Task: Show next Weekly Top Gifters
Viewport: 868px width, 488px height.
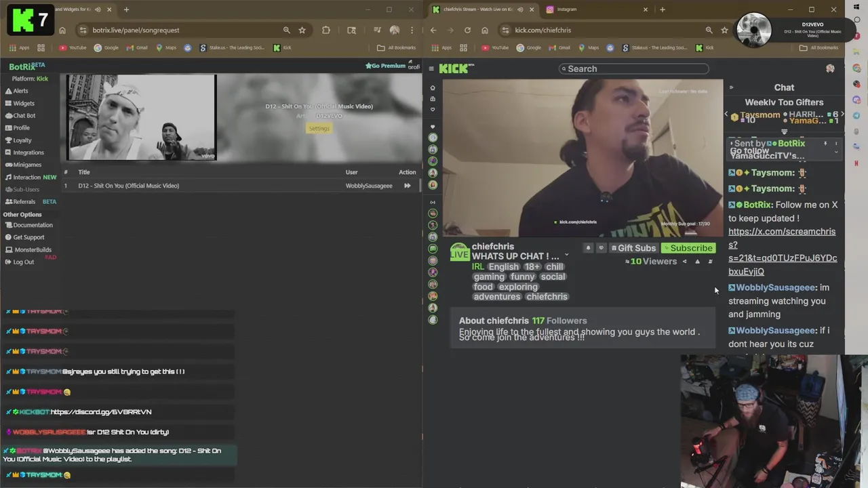Action: [842, 115]
